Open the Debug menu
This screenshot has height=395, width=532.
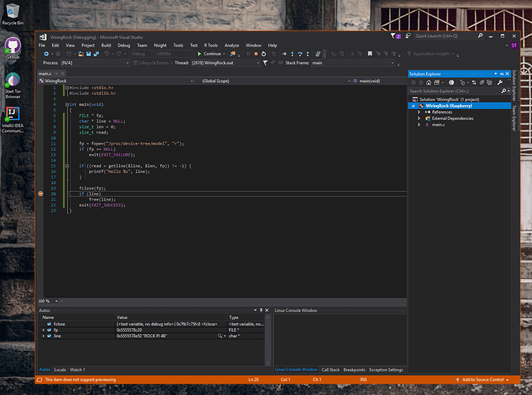coord(124,45)
